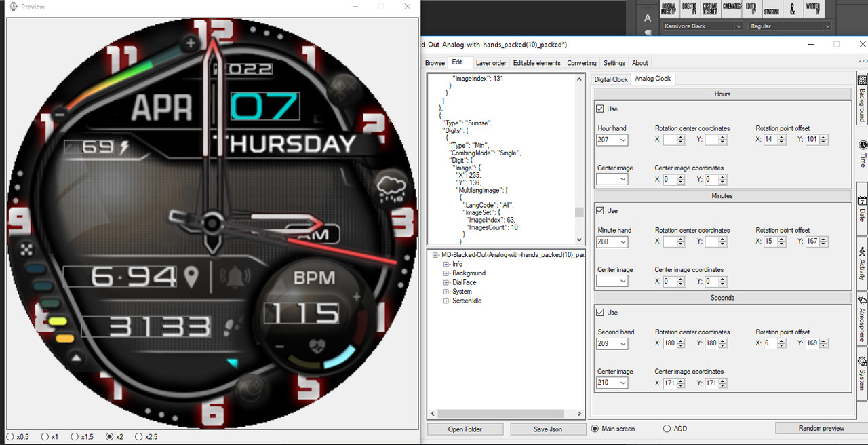Switch to the Layer order tab
The width and height of the screenshot is (868, 445).
click(x=491, y=63)
